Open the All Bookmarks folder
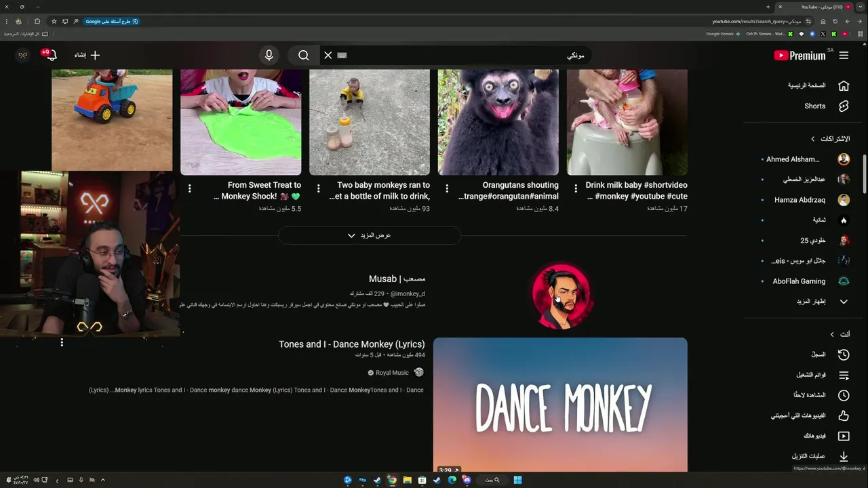 [x=26, y=34]
